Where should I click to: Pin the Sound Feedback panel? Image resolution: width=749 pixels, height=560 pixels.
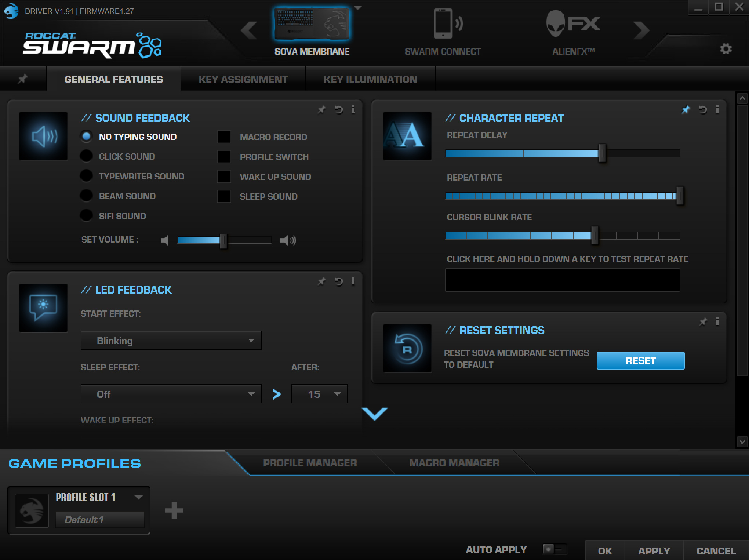coord(321,109)
